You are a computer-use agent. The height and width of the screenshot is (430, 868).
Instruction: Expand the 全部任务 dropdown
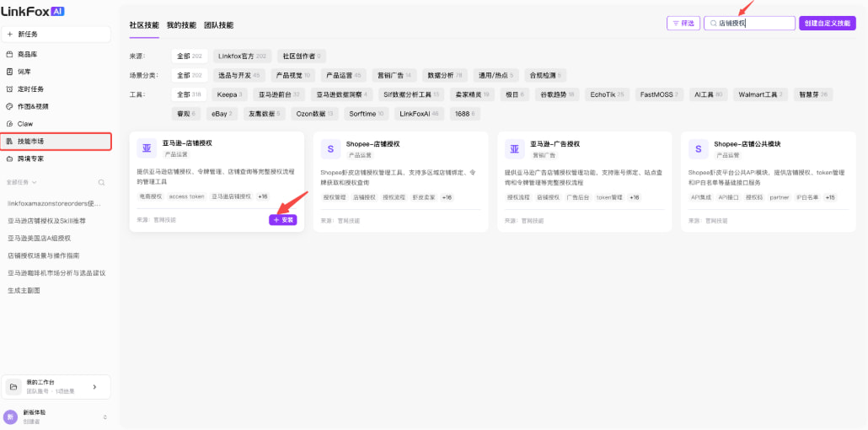coord(22,182)
